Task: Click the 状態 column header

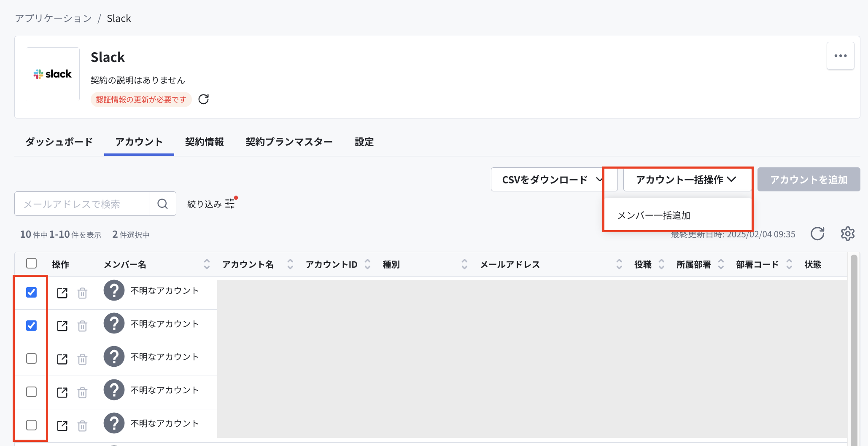Action: [x=813, y=264]
